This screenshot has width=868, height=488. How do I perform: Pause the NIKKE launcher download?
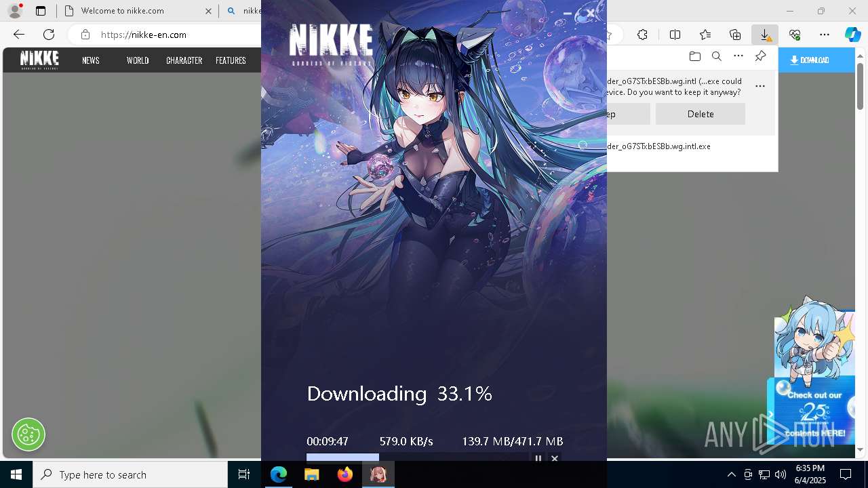click(538, 458)
